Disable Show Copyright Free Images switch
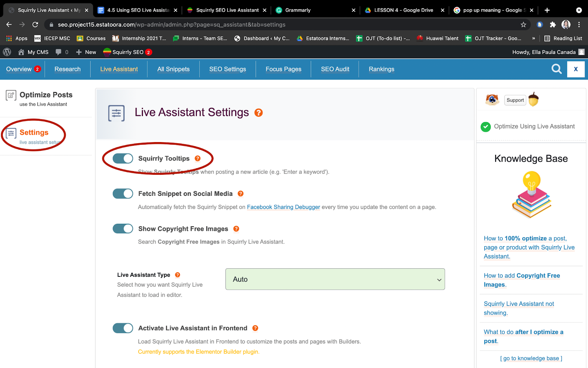Image resolution: width=588 pixels, height=368 pixels. 123,229
